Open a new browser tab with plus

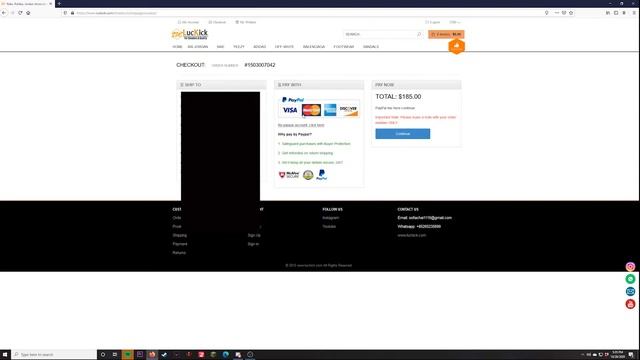[59, 4]
